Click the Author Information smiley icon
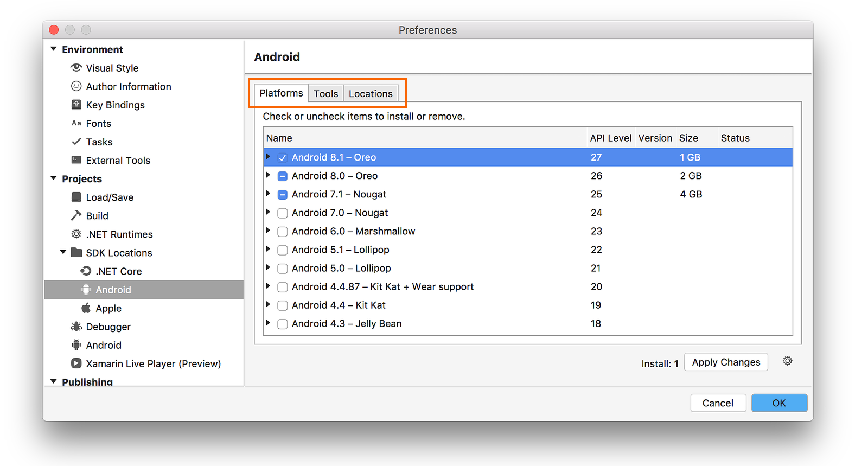Screen dimensions: 868x466 (76, 86)
